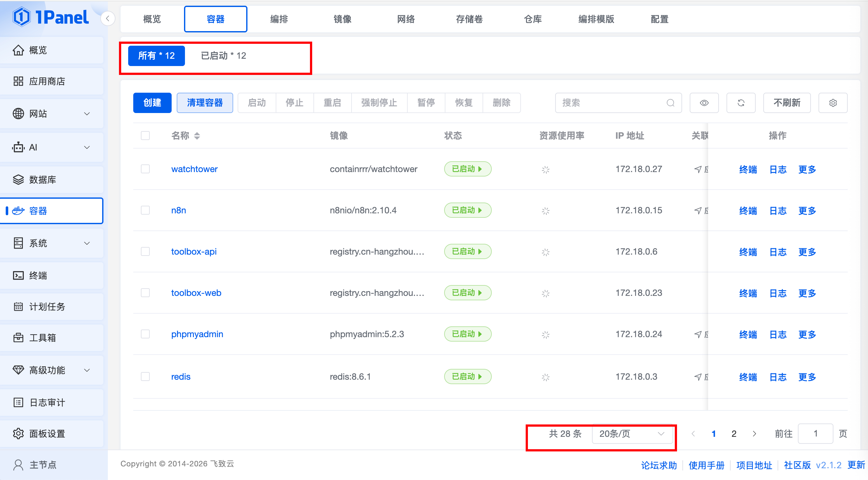Tick the redis container checkbox
Screen dimensions: 868x480
pos(145,377)
